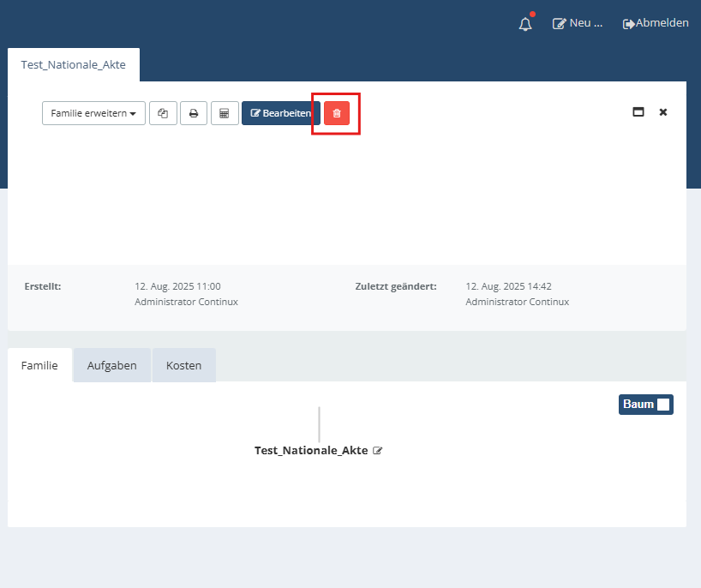Close the file panel with X

pyautogui.click(x=663, y=112)
